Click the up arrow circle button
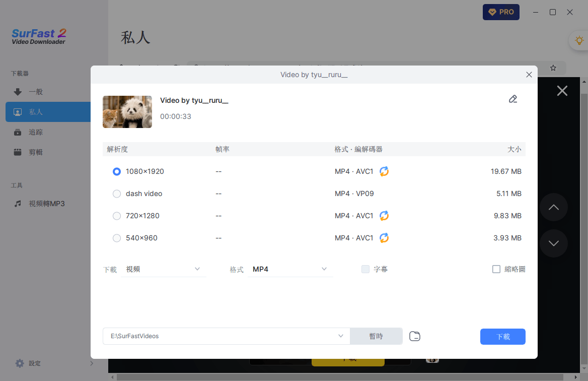Viewport: 588px width, 381px height. pos(553,207)
